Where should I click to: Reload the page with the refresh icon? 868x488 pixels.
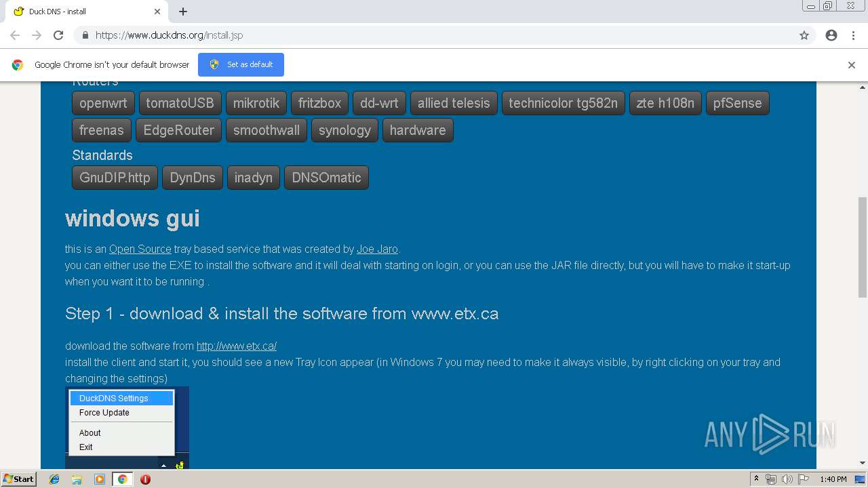[58, 35]
